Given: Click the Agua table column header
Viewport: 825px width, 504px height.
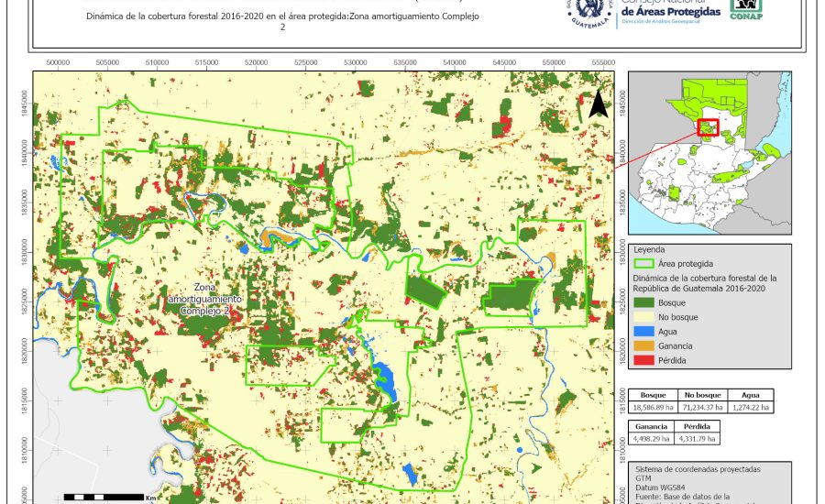Looking at the screenshot, I should coord(751,394).
